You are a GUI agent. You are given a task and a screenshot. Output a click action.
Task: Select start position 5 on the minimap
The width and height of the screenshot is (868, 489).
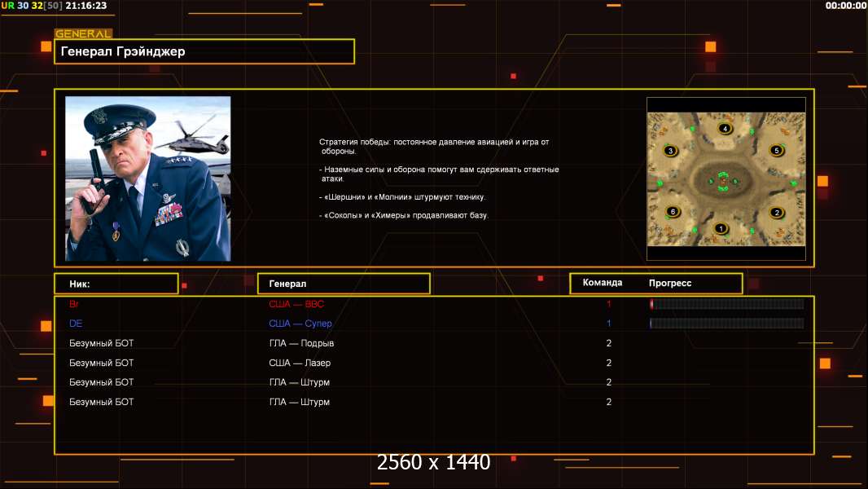(x=776, y=151)
